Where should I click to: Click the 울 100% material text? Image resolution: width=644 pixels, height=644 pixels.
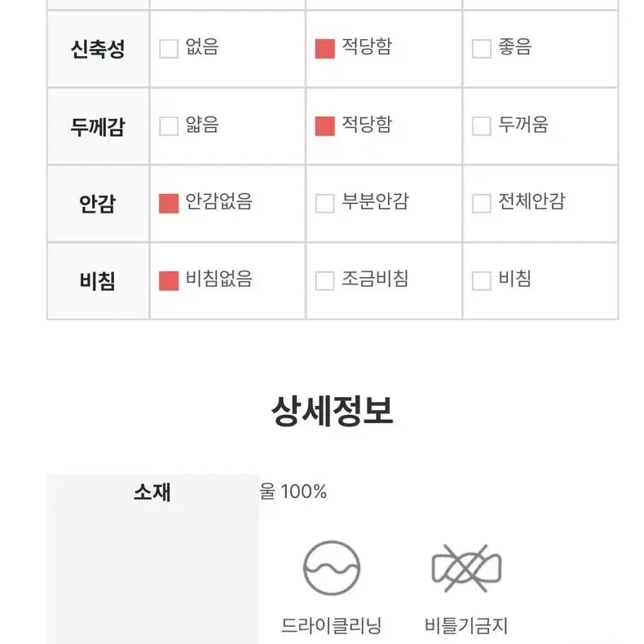pyautogui.click(x=293, y=492)
